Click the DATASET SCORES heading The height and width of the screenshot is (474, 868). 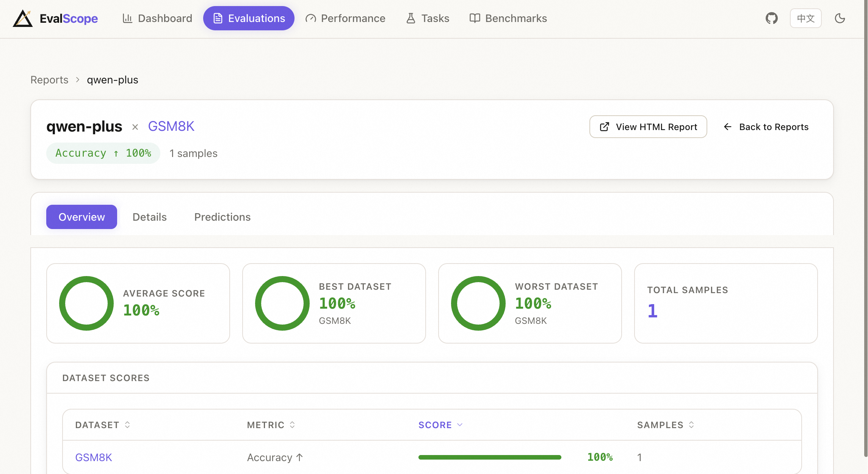click(x=106, y=378)
